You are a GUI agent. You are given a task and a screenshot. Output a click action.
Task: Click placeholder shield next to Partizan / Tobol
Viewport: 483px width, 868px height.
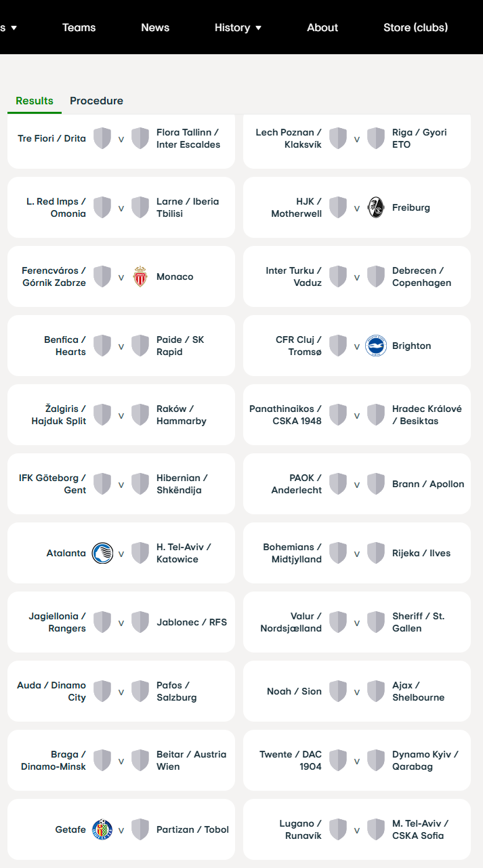[x=140, y=829]
